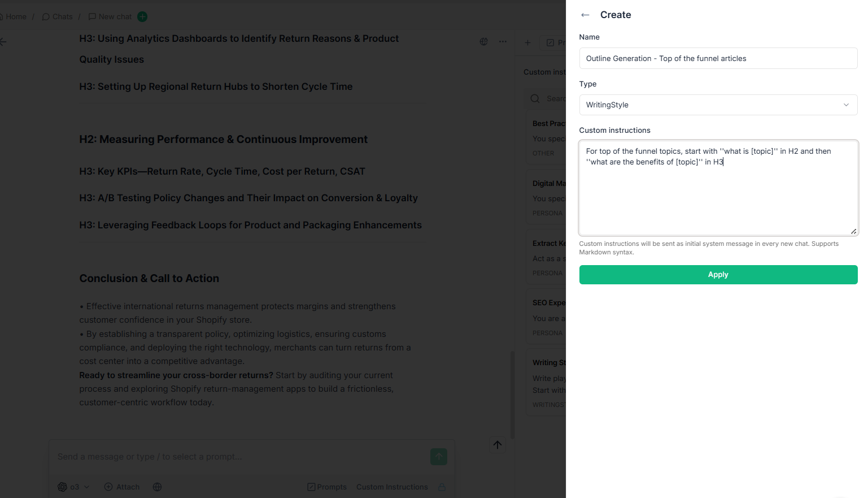Click the resize handle of instructions textarea
868x498 pixels.
[x=853, y=231]
